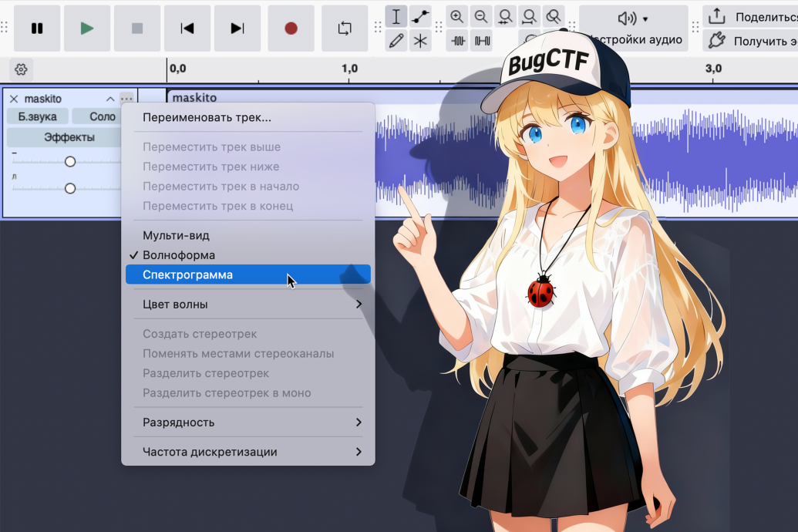Viewport: 798px width, 532px height.
Task: Select the Envelope tool
Action: click(420, 17)
